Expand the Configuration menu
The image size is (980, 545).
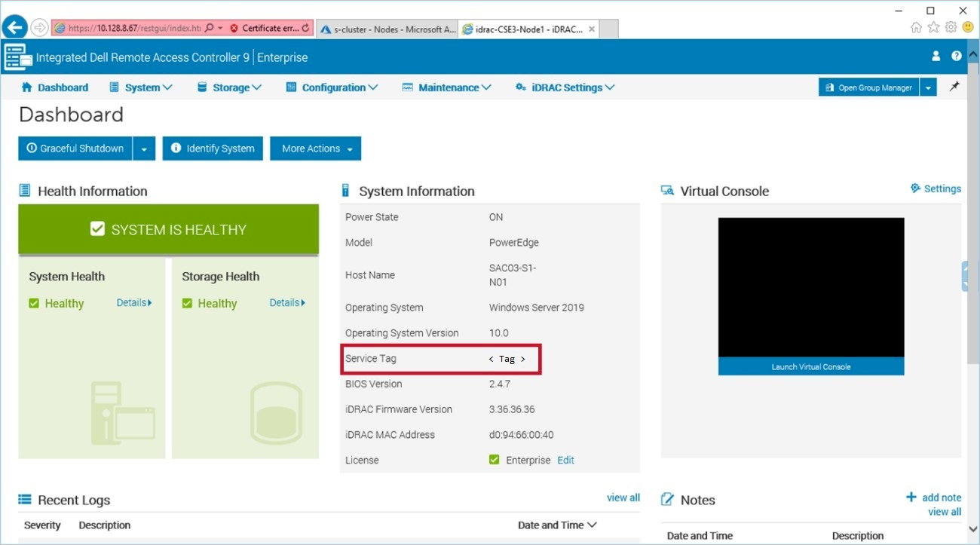coord(332,87)
